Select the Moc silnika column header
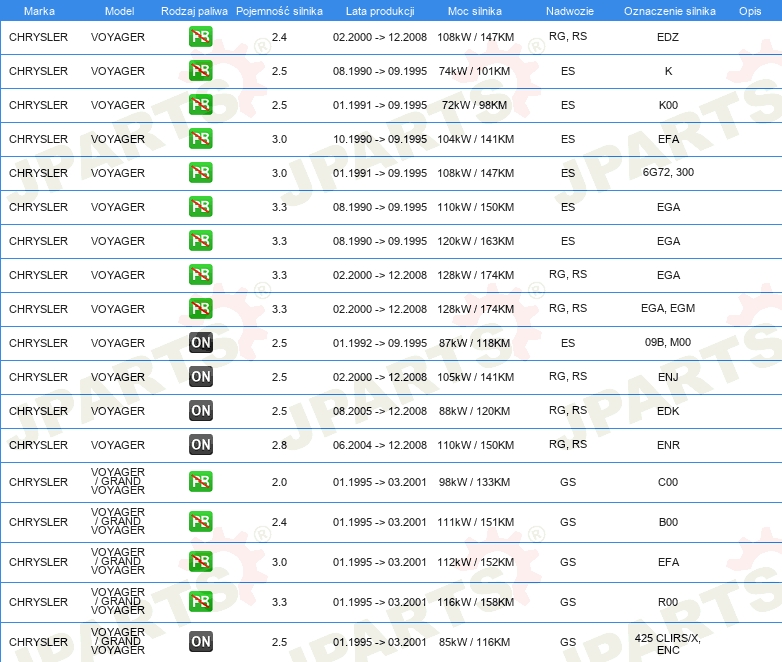 point(475,10)
